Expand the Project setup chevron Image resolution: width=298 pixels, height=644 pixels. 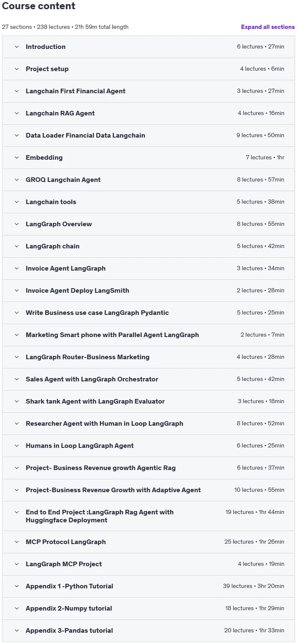(x=17, y=69)
